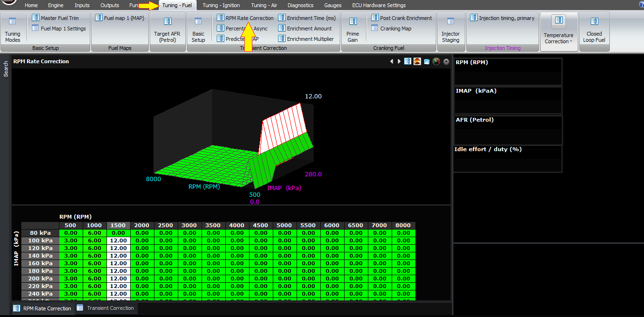
Task: Select RPM Rate Correction bottom tab
Action: tap(42, 308)
